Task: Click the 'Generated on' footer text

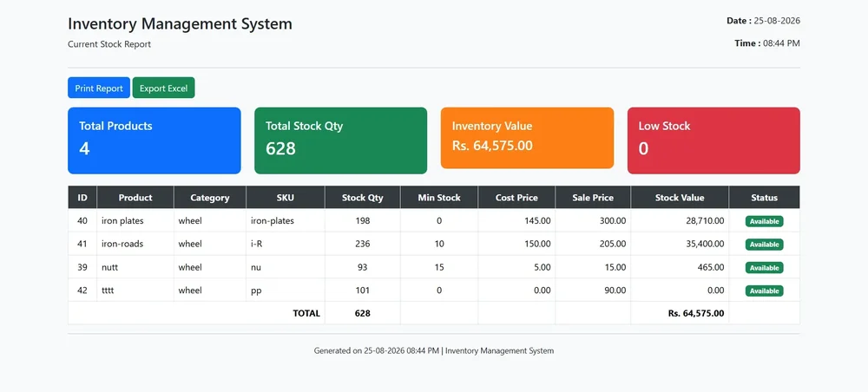Action: (433, 350)
